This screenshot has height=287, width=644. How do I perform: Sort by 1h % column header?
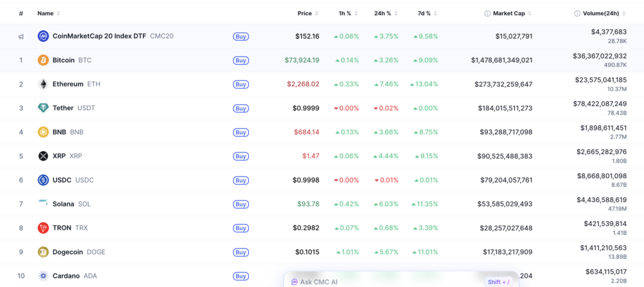point(346,14)
